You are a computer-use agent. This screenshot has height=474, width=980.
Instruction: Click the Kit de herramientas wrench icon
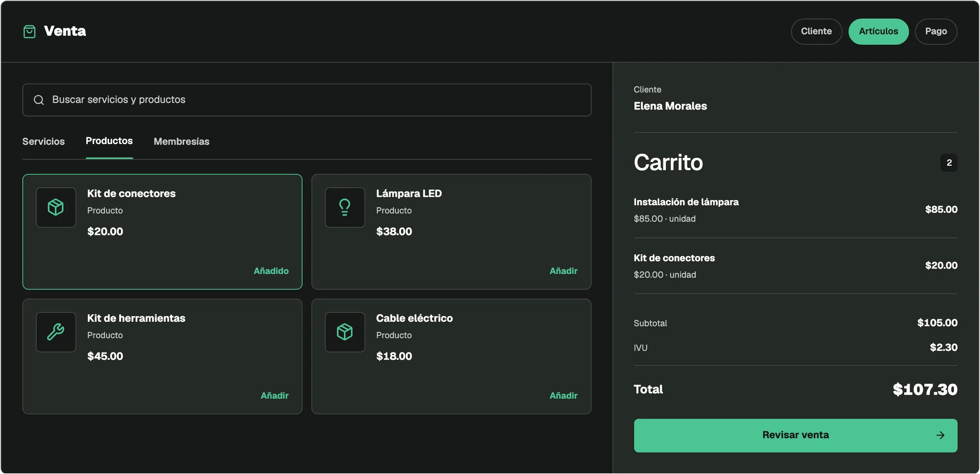(x=56, y=332)
